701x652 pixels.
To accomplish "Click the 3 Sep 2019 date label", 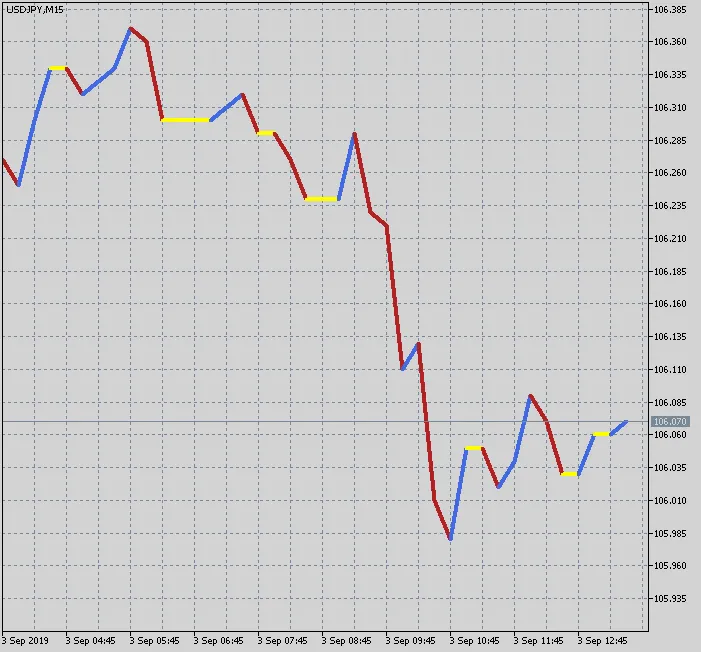I will 26,640.
